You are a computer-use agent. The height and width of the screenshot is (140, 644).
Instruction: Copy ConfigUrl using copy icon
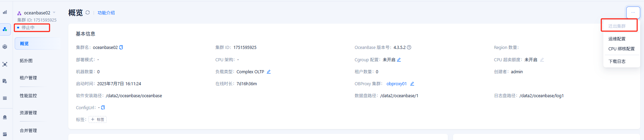(103, 107)
